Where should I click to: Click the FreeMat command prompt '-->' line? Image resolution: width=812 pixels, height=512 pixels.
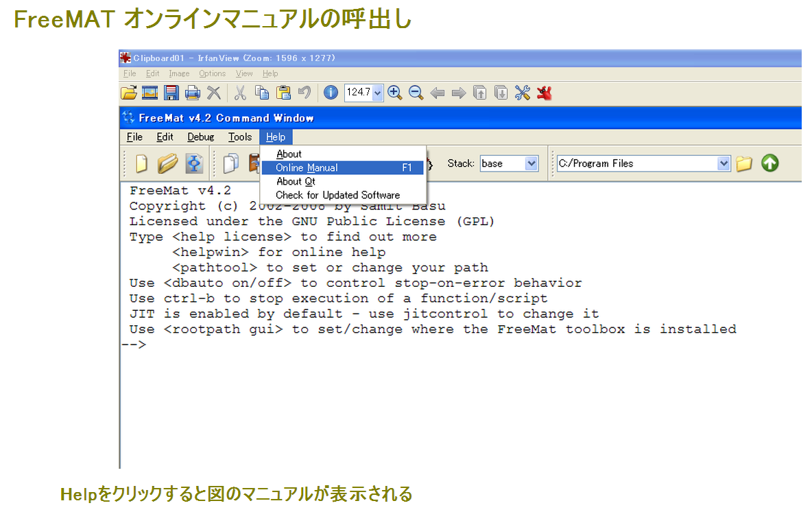tap(134, 344)
